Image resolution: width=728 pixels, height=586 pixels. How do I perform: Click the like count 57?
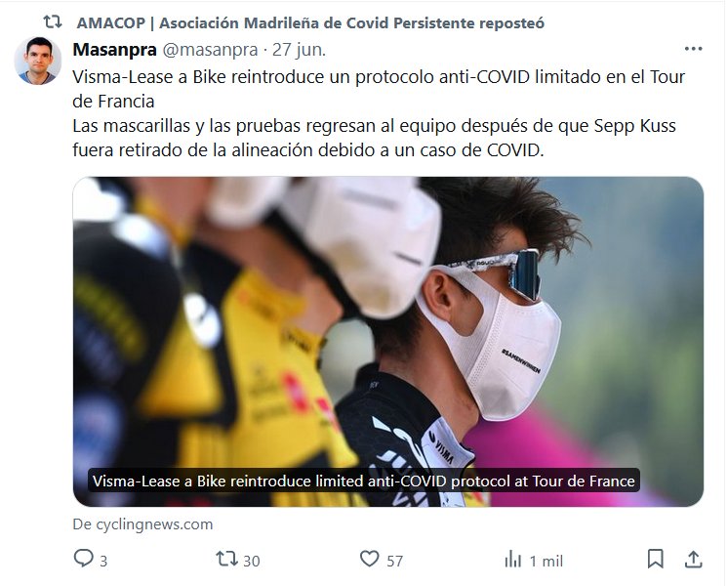pos(394,561)
